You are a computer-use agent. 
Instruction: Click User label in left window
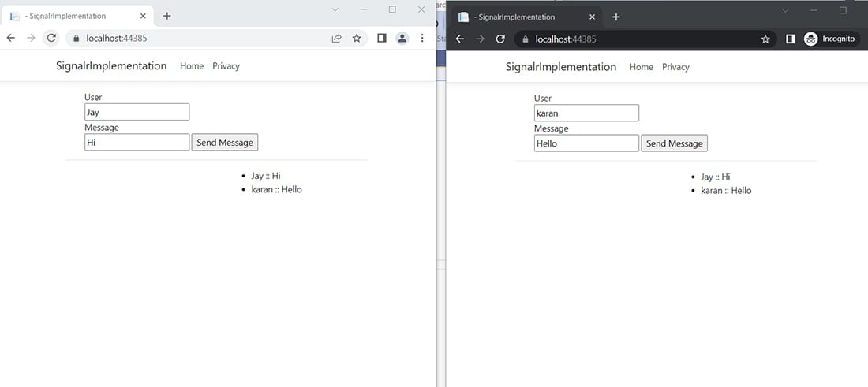(93, 97)
